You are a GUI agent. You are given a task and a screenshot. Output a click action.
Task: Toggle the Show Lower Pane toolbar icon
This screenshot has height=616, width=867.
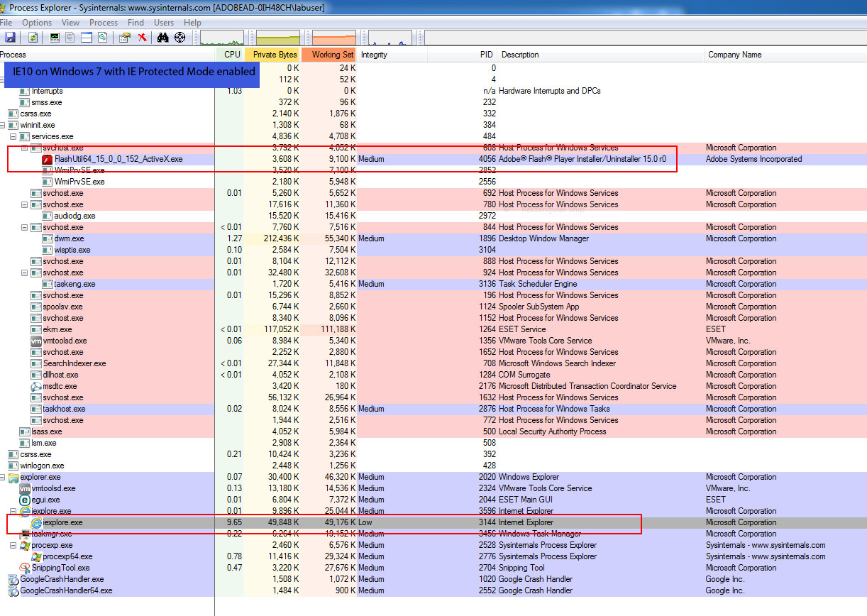pos(87,38)
